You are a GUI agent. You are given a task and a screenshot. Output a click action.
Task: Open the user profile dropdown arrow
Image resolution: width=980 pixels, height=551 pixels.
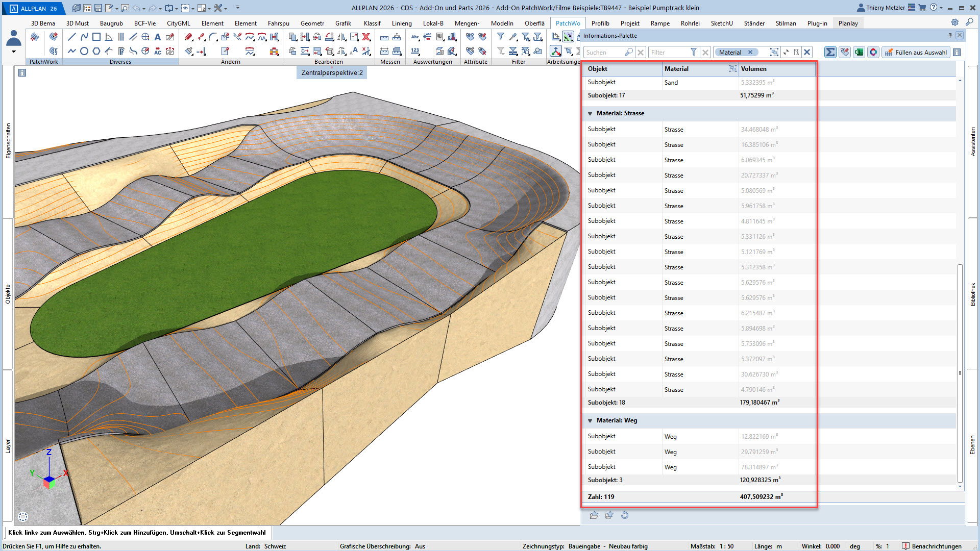point(14,52)
